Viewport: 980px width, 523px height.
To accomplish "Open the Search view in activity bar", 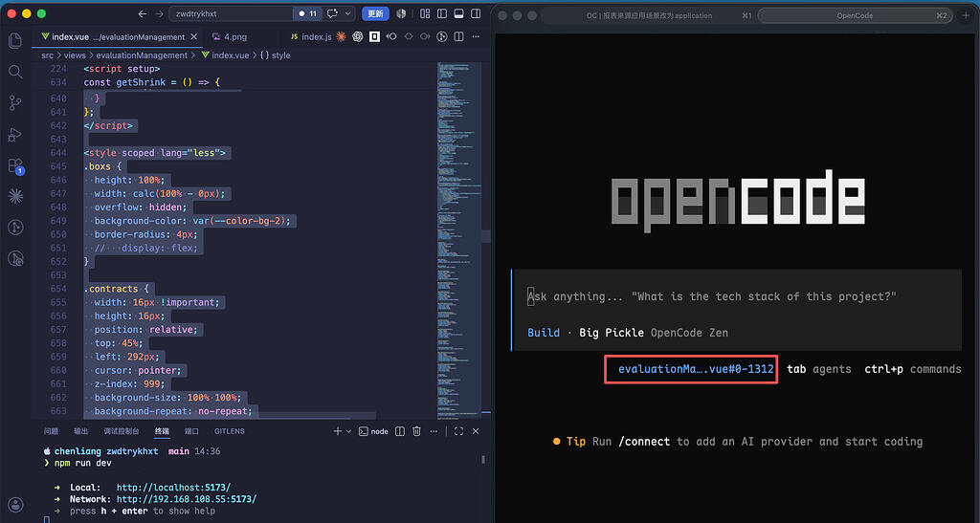I will pos(15,72).
